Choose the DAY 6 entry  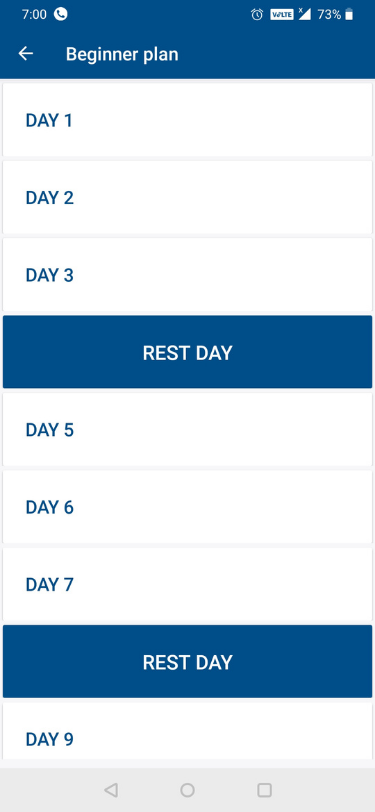coord(188,507)
